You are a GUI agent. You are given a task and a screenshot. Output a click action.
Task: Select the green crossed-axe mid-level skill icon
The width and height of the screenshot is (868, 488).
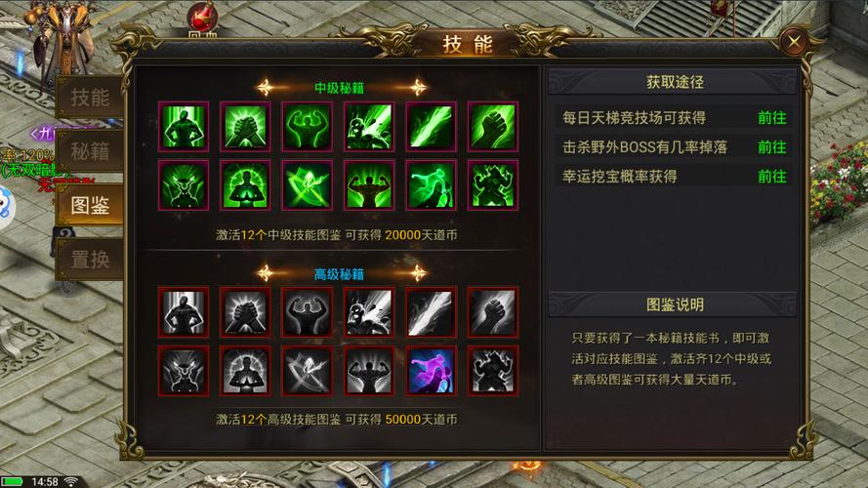(308, 185)
